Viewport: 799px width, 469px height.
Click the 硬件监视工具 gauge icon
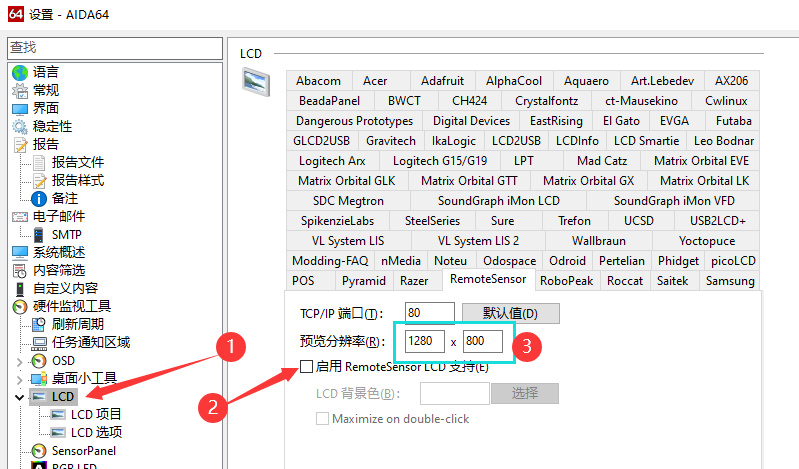coord(20,307)
